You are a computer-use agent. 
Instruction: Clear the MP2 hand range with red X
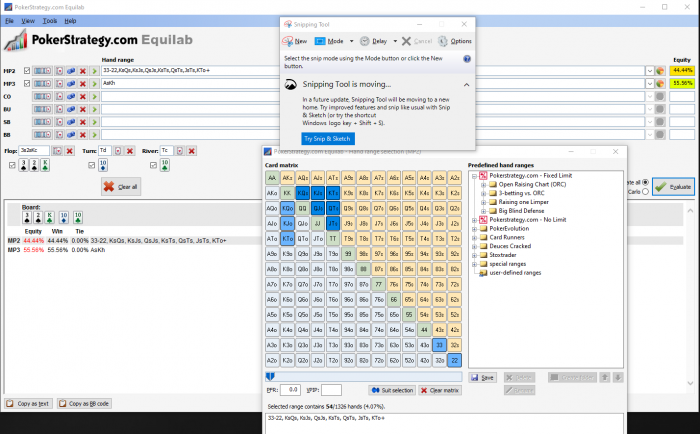click(x=83, y=71)
